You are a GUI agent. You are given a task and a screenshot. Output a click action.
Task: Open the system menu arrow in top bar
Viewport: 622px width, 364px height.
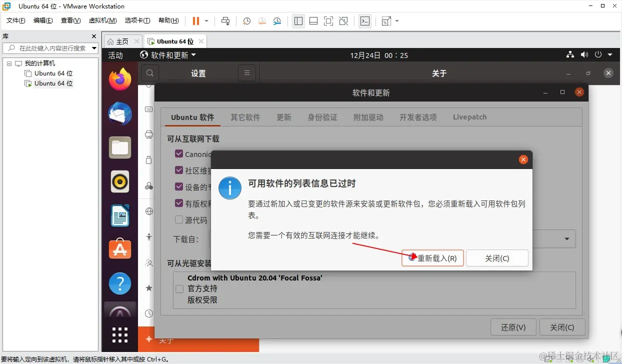click(x=610, y=54)
